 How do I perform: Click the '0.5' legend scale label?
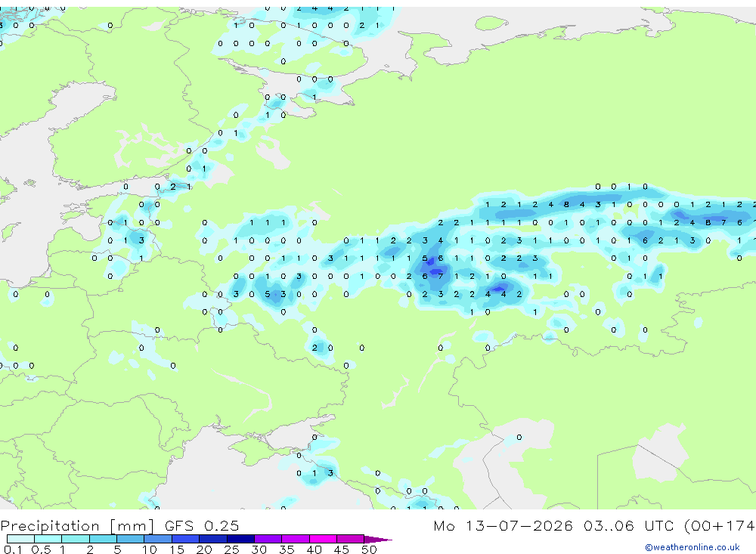point(41,549)
